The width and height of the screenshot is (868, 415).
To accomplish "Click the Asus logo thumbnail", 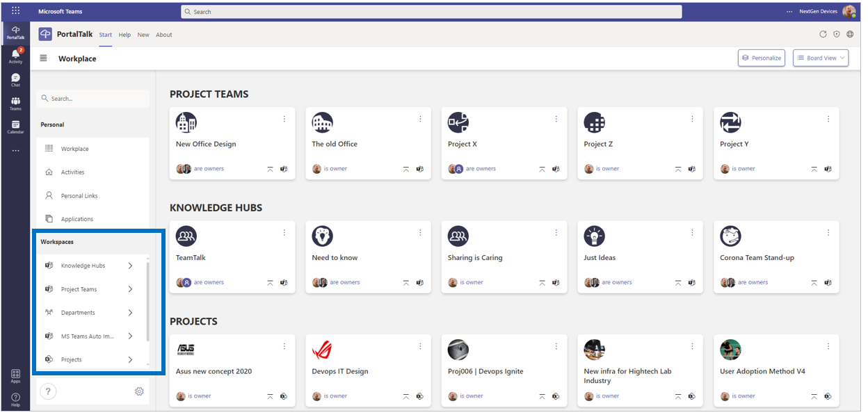I will [x=186, y=350].
